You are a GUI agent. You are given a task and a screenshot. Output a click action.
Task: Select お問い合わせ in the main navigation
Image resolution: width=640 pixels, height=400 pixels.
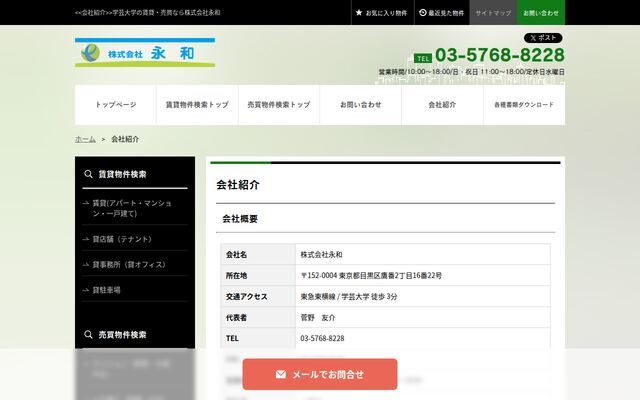[361, 105]
